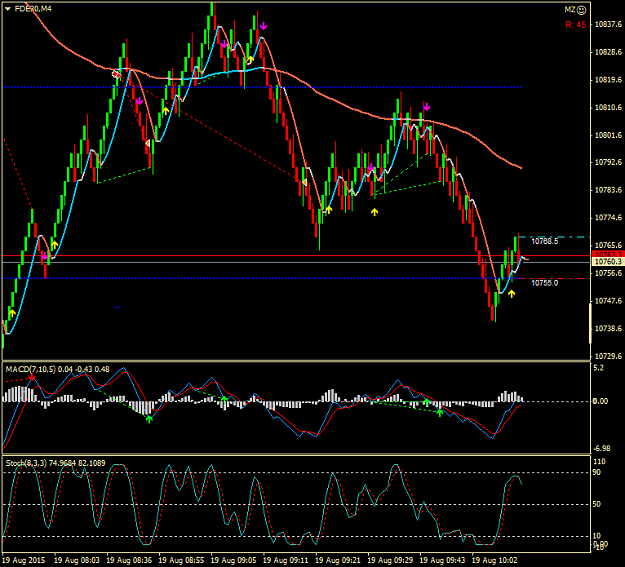
Task: Click the Stochastic level 10 label
Action: point(597,536)
